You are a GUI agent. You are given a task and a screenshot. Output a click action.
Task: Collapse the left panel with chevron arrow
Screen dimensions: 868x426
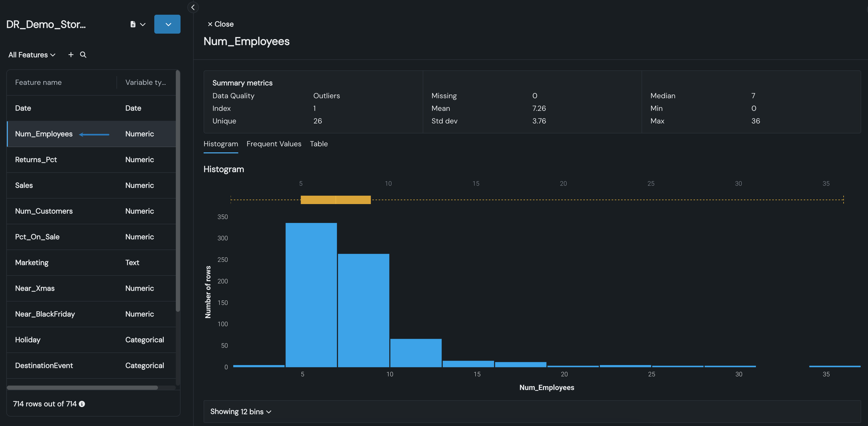193,7
